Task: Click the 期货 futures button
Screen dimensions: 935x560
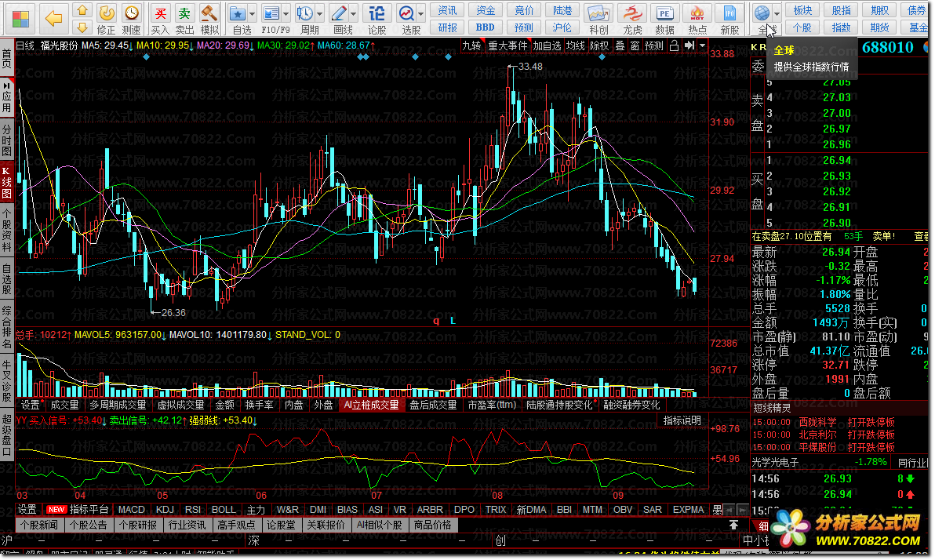Action: pyautogui.click(x=879, y=27)
